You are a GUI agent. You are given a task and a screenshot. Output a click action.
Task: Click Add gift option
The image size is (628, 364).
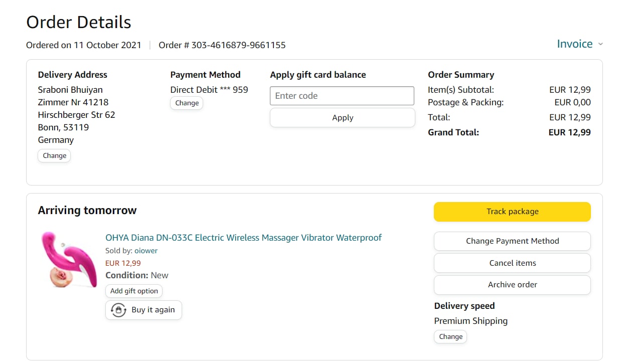click(134, 291)
